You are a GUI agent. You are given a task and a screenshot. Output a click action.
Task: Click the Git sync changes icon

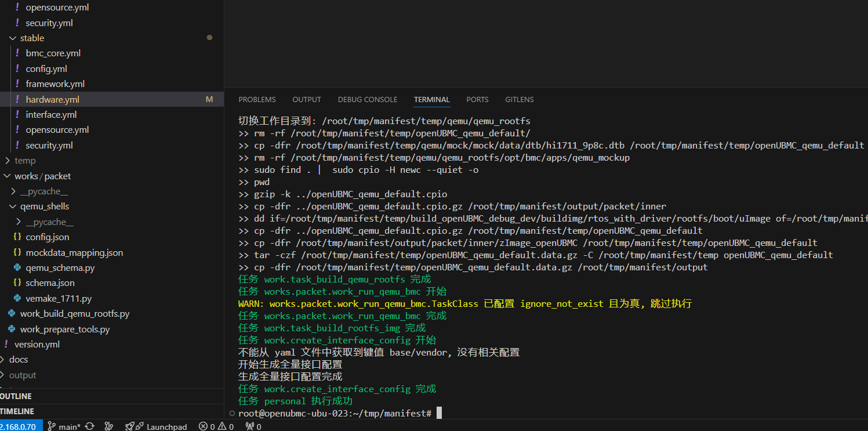(89, 426)
